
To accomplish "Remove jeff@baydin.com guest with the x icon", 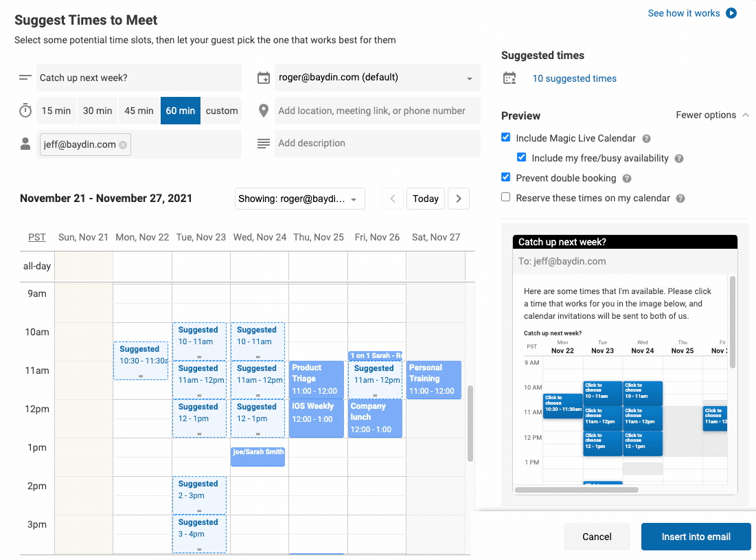I will 123,145.
